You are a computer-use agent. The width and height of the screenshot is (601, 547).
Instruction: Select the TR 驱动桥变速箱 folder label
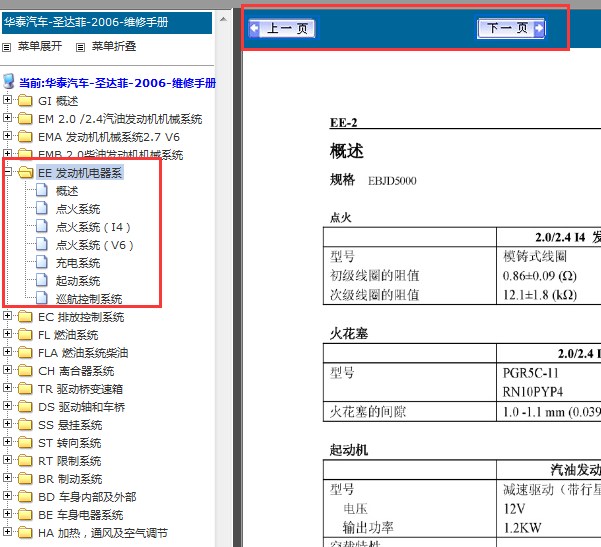[x=80, y=389]
